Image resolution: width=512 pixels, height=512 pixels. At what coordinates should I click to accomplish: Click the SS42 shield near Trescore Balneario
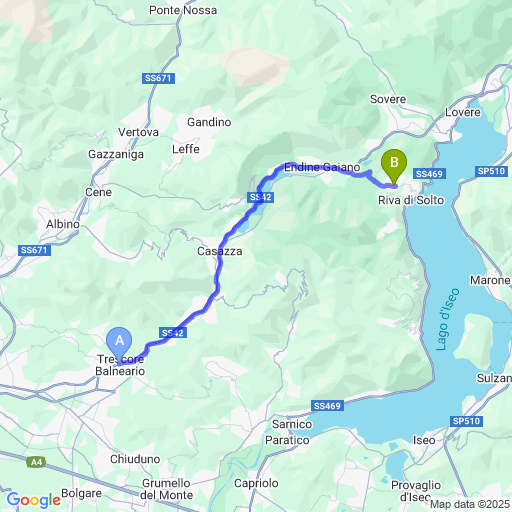(173, 332)
